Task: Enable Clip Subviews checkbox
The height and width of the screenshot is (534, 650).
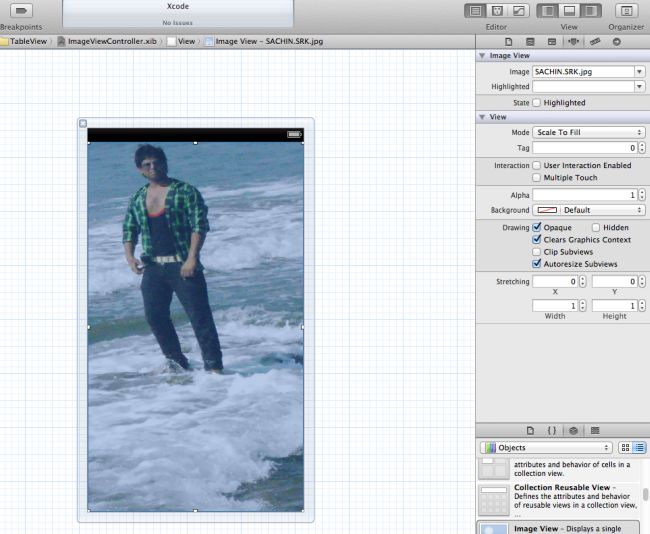Action: pos(536,252)
